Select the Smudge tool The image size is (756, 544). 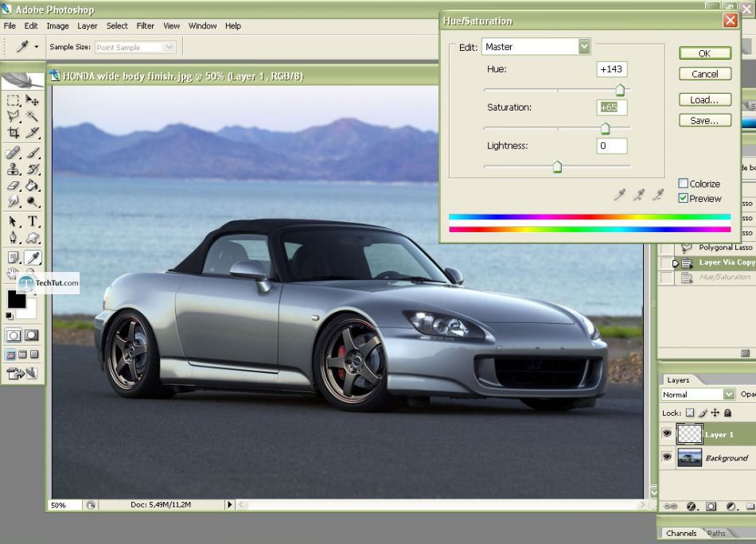tap(14, 201)
